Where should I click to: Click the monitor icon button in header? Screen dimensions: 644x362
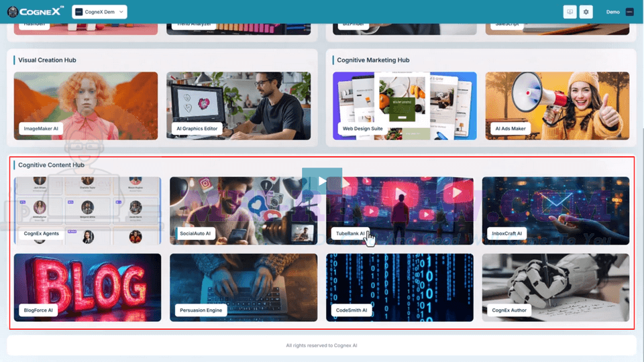(570, 12)
